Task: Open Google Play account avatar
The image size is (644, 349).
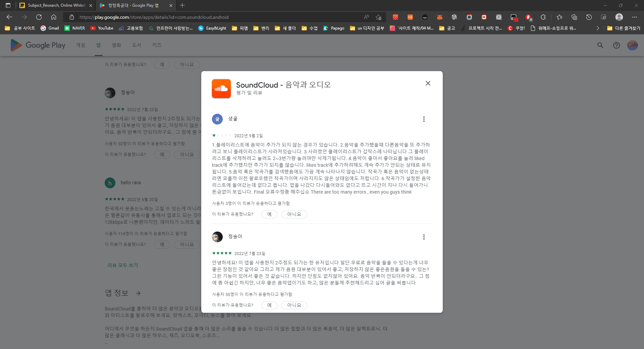Action: coord(633,45)
